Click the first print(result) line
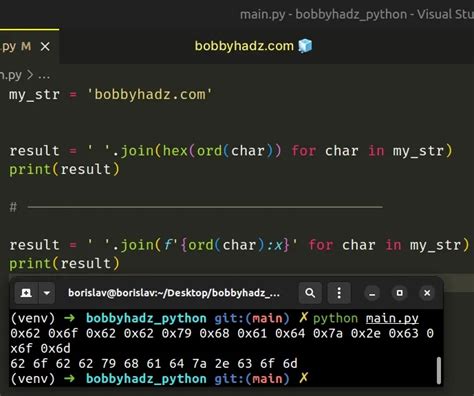The height and width of the screenshot is (396, 474). pyautogui.click(x=64, y=169)
